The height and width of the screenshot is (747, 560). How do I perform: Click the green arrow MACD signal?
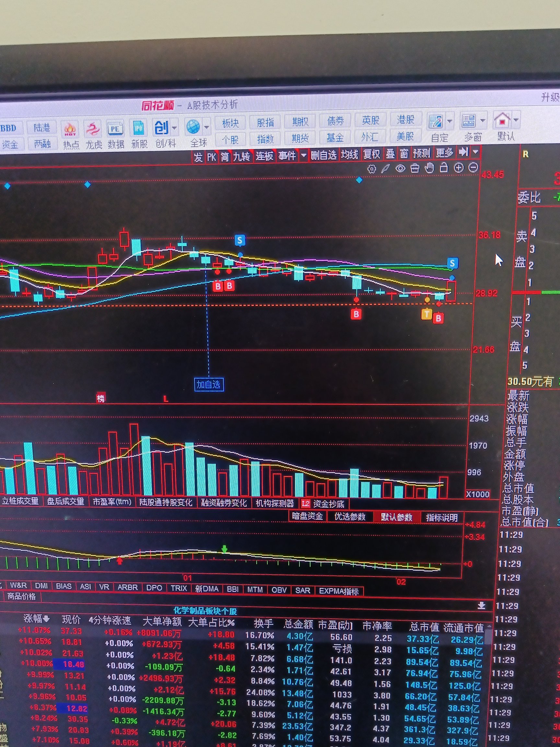click(224, 549)
